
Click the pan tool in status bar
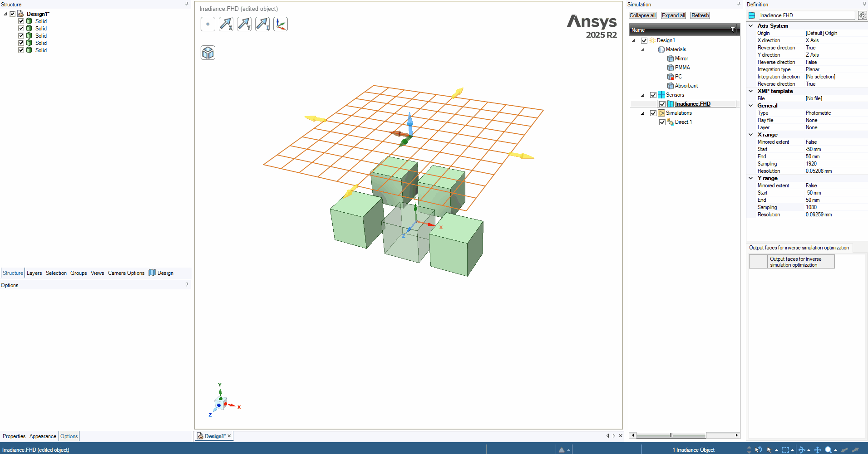[818, 450]
